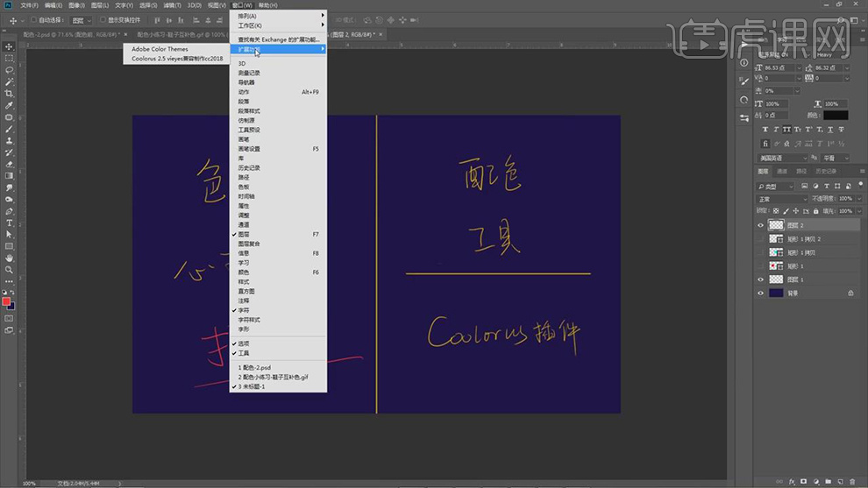
Task: Enable the 自动选择 checkbox
Action: point(33,19)
